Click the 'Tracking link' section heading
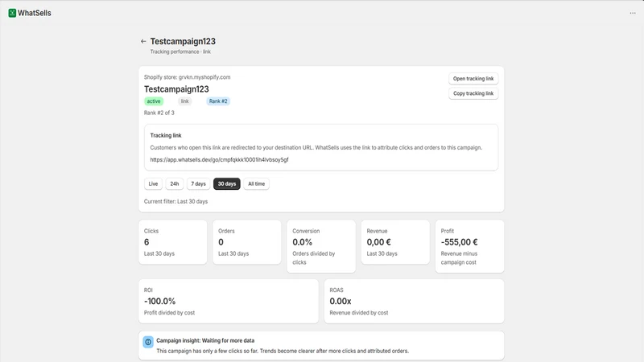 pos(166,135)
